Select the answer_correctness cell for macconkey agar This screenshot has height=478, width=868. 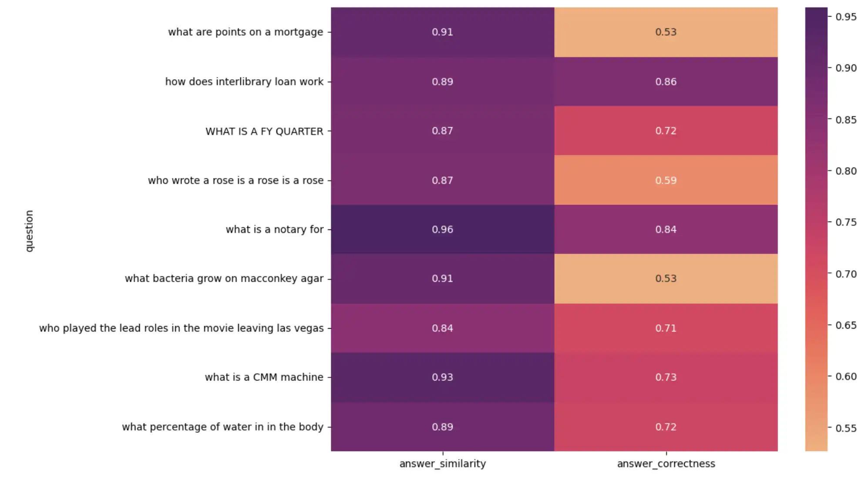(x=666, y=279)
